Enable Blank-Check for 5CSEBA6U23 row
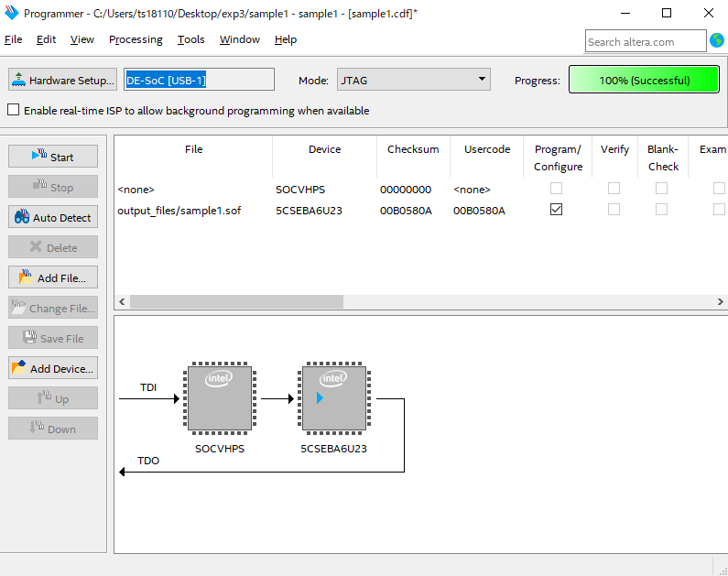Screen dimensions: 728x576 pos(661,210)
